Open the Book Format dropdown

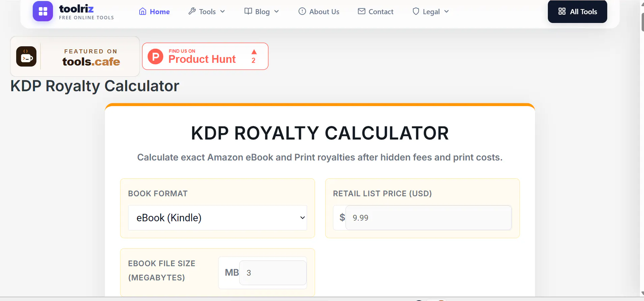[218, 218]
